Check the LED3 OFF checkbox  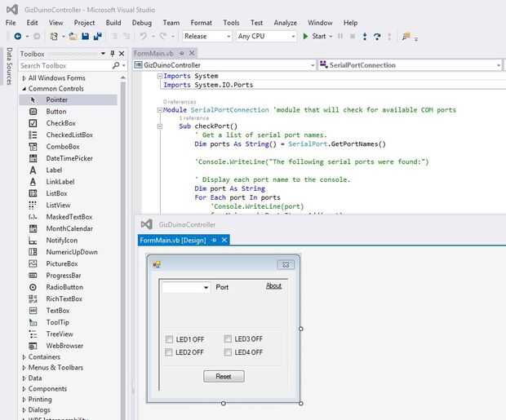(228, 339)
